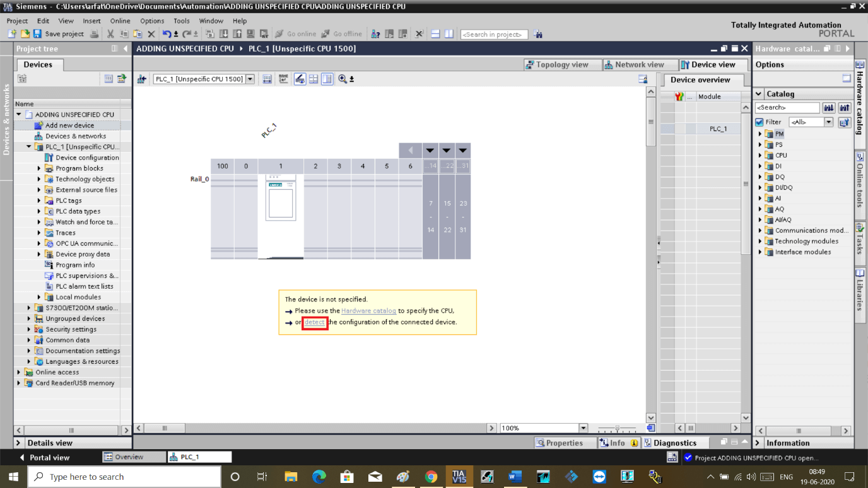Select Add new device in project tree
This screenshot has width=868, height=488.
[x=69, y=125]
